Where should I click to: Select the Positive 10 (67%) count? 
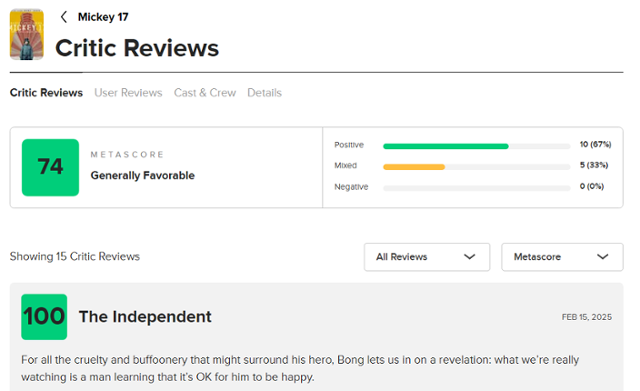596,144
